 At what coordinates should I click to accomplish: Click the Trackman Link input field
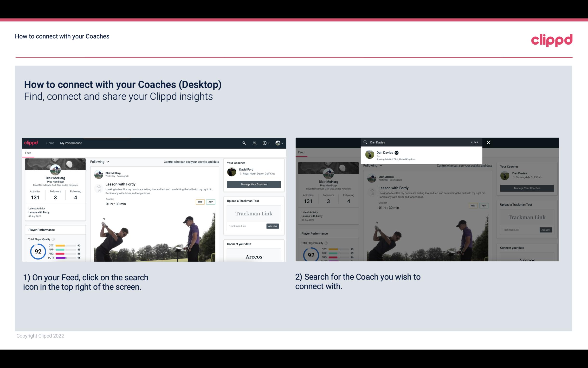click(246, 226)
